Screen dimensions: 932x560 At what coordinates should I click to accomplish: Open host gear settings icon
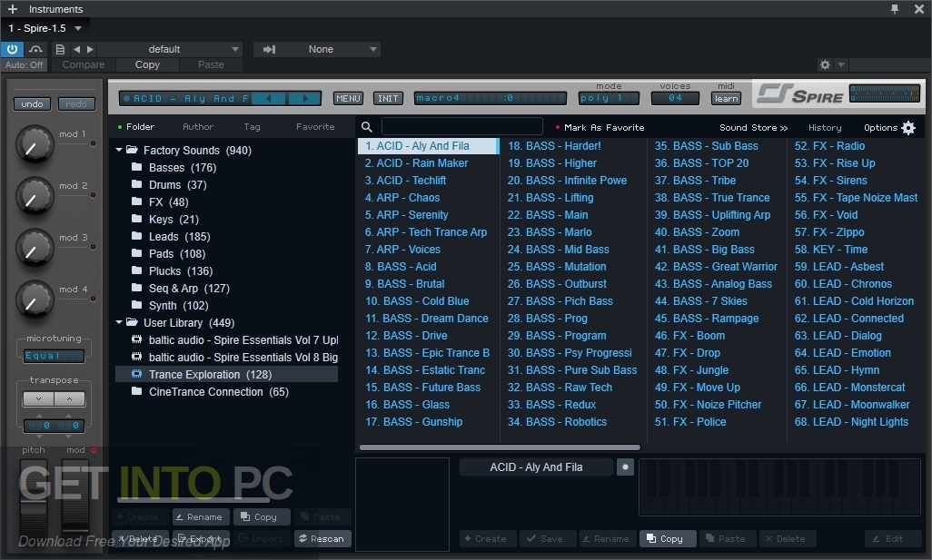pyautogui.click(x=825, y=64)
